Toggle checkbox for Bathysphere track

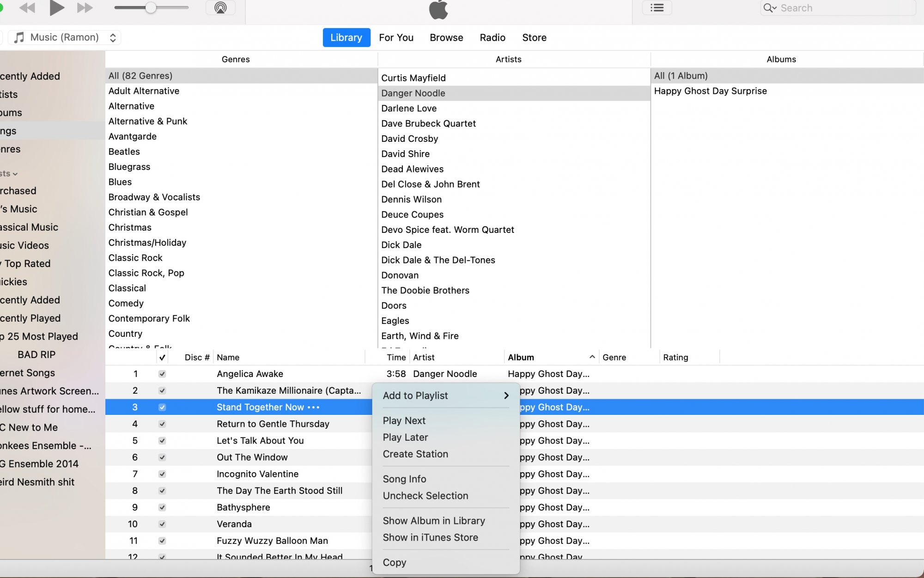(x=162, y=507)
